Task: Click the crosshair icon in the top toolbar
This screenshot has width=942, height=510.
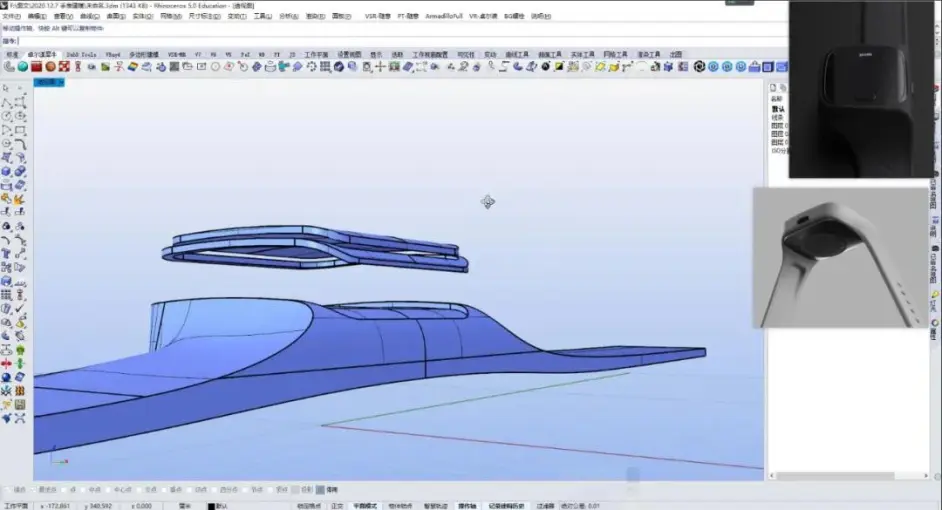Action: point(380,67)
